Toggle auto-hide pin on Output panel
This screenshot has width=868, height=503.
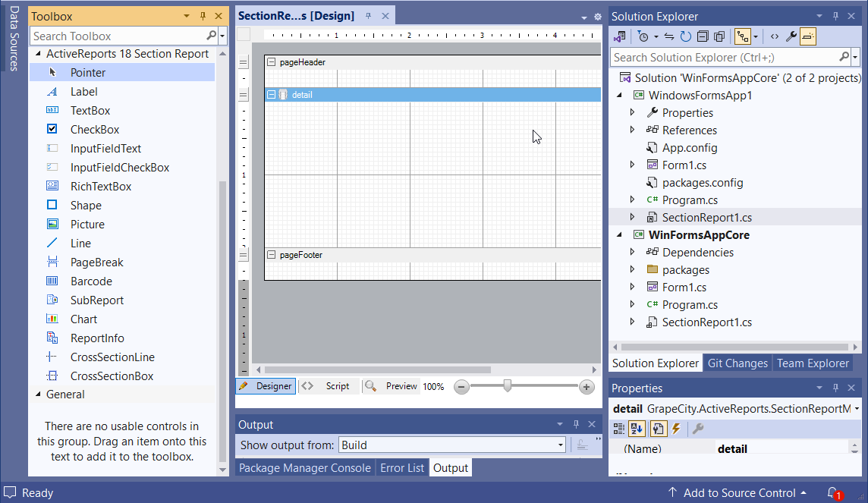pos(576,424)
